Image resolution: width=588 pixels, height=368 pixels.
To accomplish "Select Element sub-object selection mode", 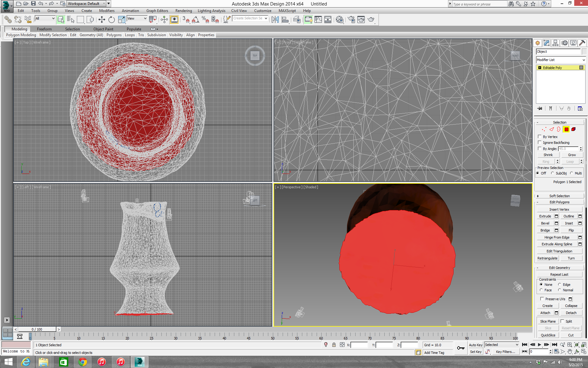I will 574,129.
